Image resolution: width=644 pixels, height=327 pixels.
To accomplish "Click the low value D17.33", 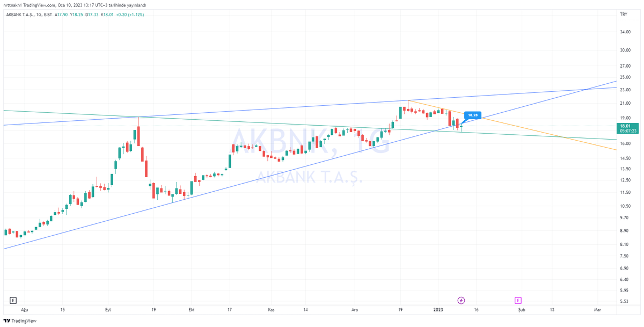I will coord(93,14).
